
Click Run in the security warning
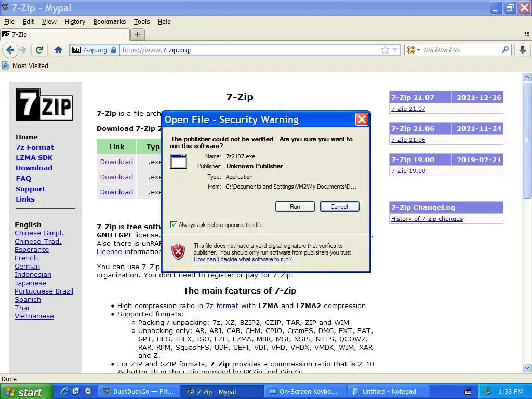295,207
